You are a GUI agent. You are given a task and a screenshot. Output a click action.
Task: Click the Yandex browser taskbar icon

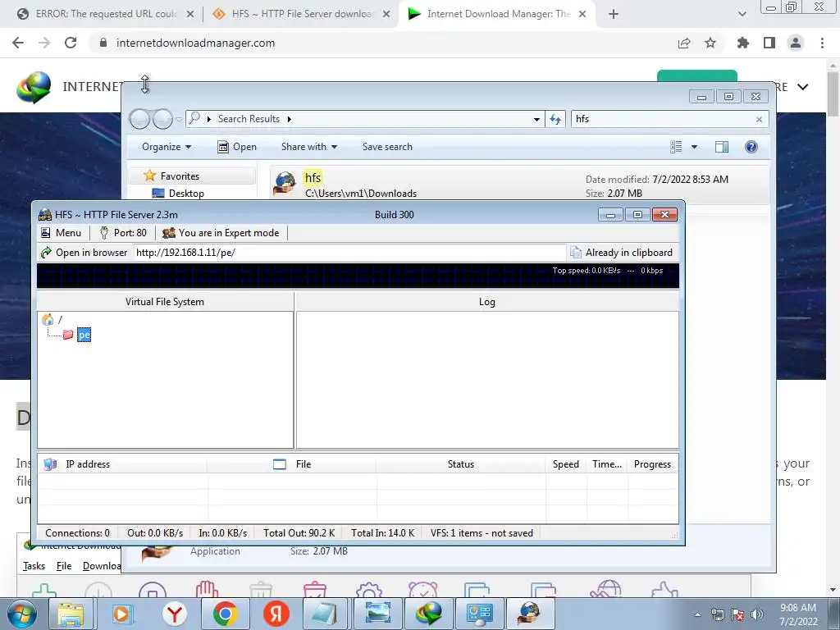pos(175,614)
